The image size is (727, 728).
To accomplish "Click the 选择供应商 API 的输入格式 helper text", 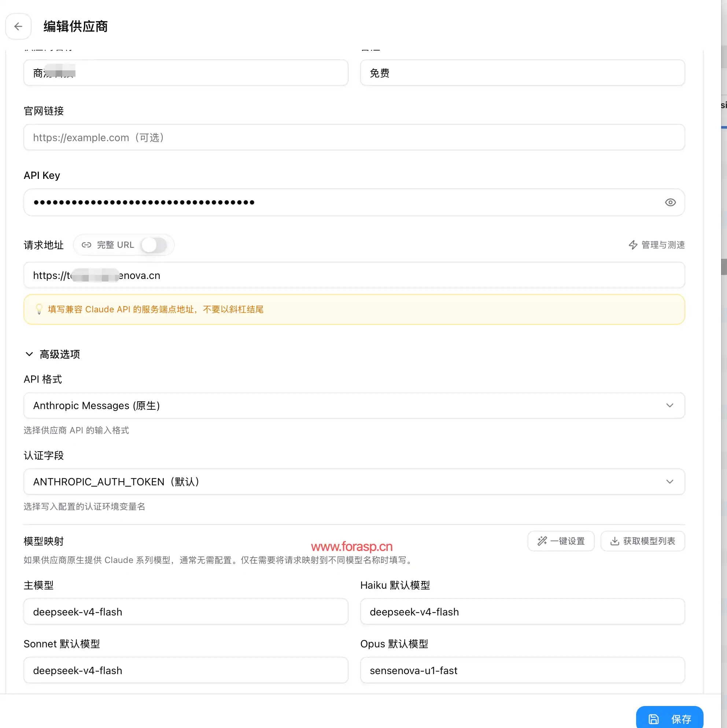I will click(x=77, y=430).
